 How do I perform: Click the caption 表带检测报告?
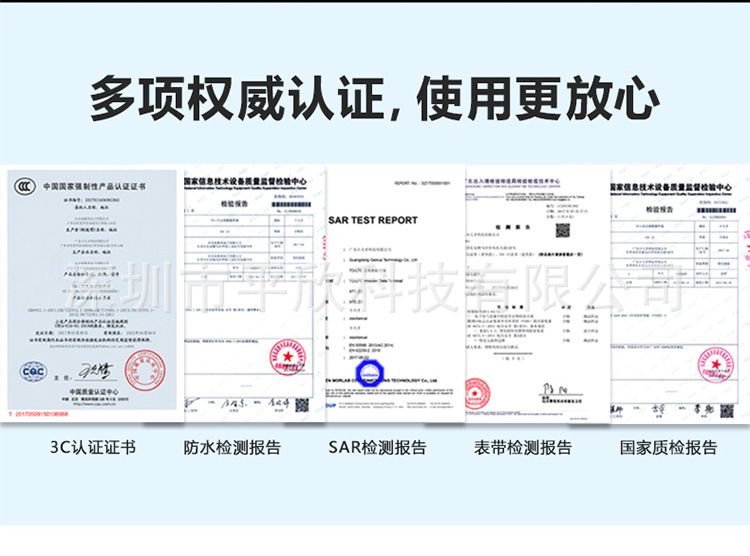tap(523, 447)
